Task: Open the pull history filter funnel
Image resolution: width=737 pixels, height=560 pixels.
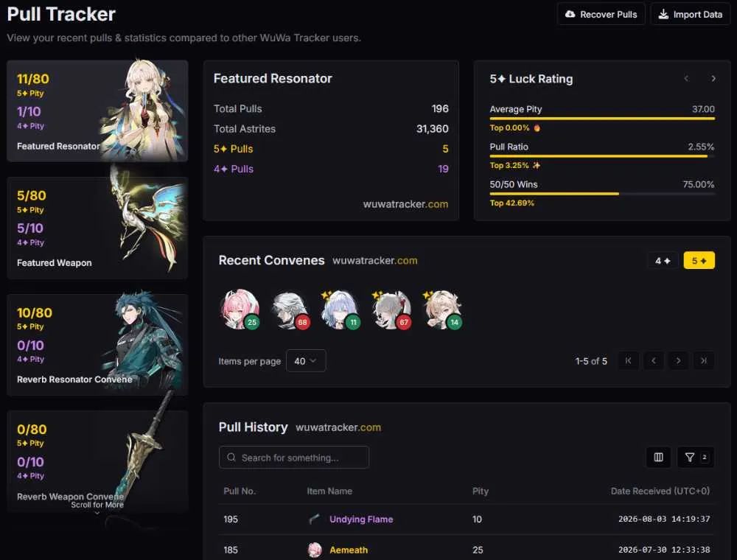Action: point(696,457)
